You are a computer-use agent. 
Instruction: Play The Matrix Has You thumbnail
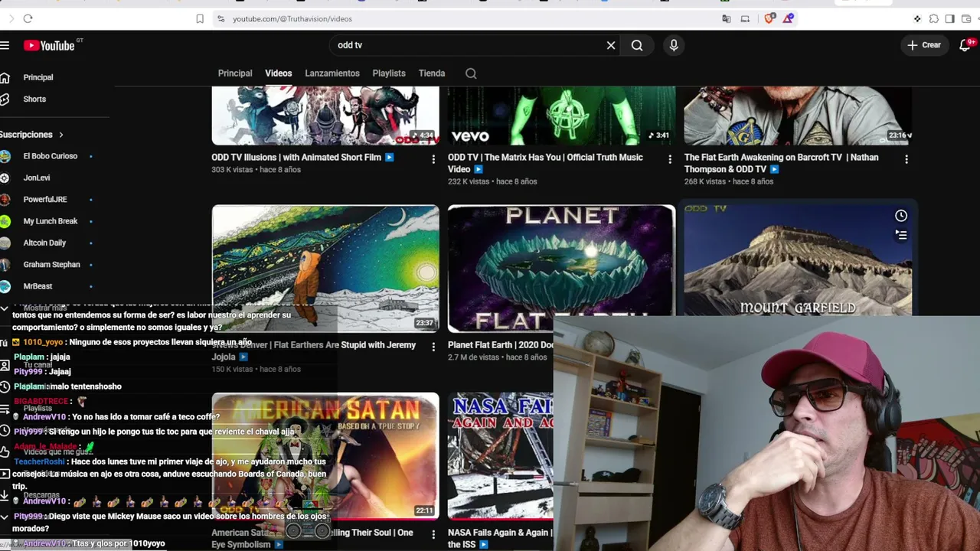(562, 116)
